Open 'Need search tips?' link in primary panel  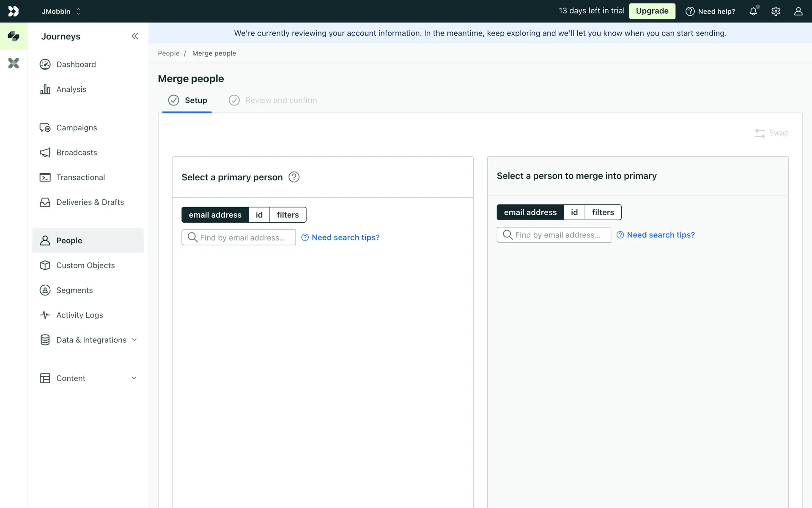(x=345, y=237)
